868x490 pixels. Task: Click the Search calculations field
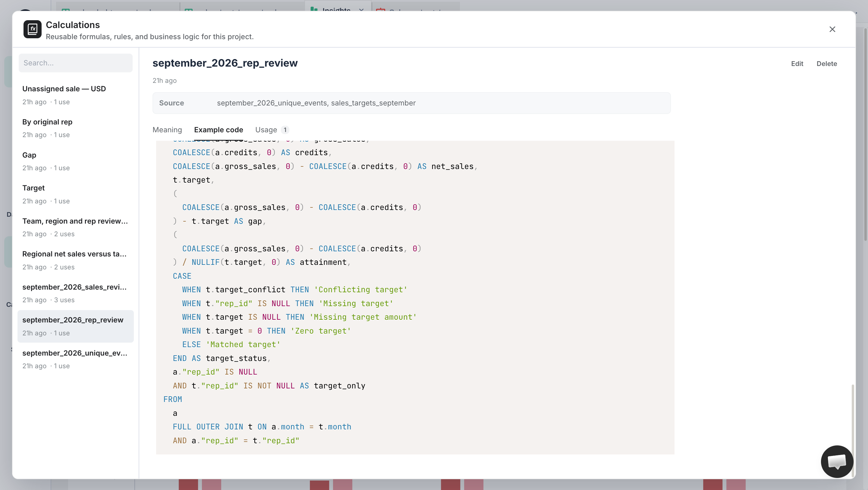tap(75, 63)
